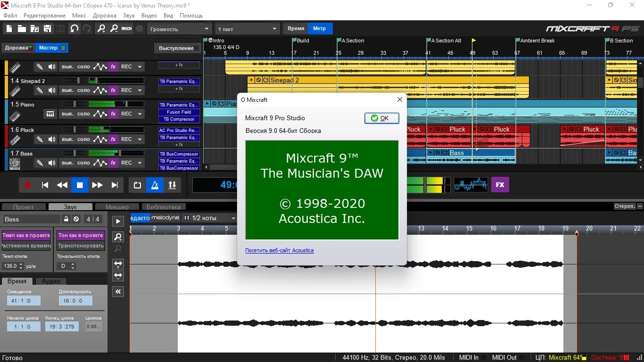Click the undo arrow icon
This screenshot has height=362, width=644.
(x=74, y=29)
